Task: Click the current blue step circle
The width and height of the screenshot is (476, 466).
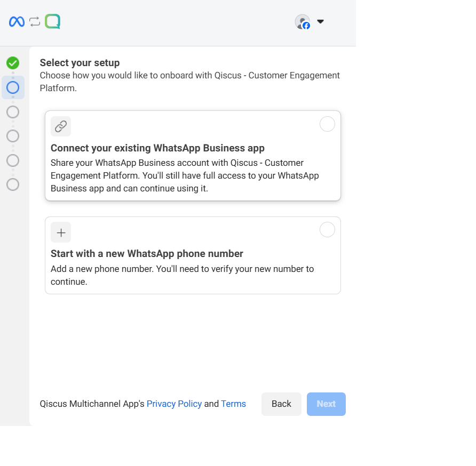Action: 13,87
